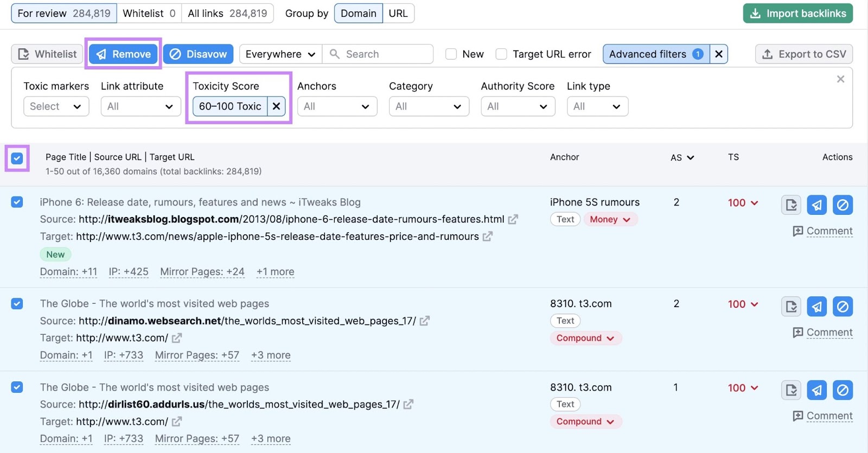
Task: Click the +1 more link
Action: tap(276, 272)
